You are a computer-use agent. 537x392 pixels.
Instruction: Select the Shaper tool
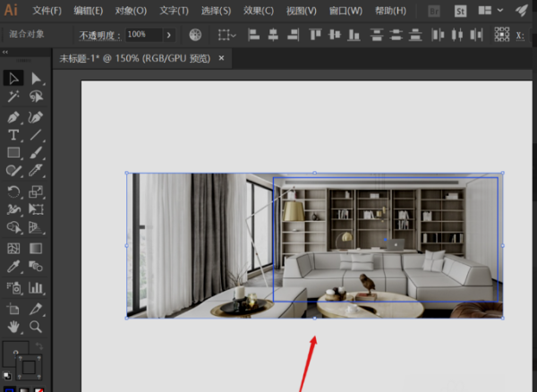pyautogui.click(x=13, y=171)
